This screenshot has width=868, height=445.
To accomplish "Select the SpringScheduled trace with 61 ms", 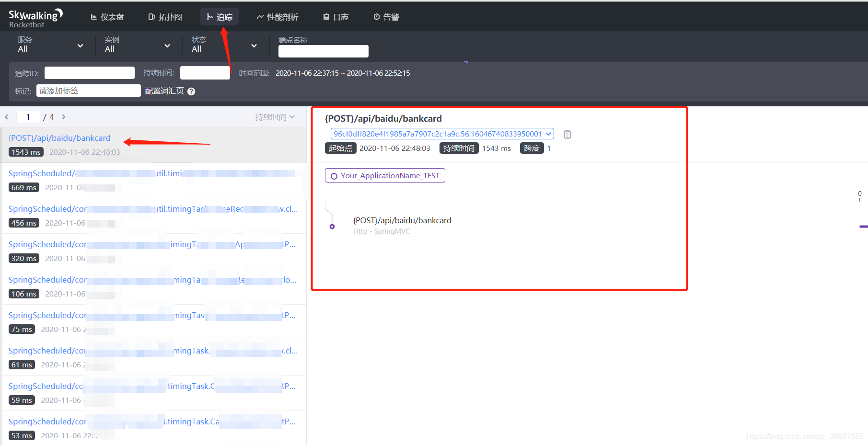I will (154, 357).
